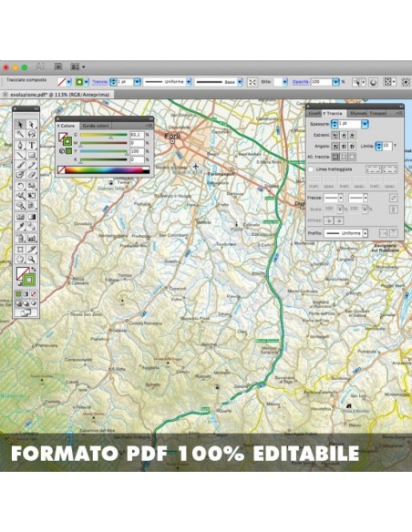Open the Profilo Uniforme dropdown
This screenshot has width=412, height=532.
click(x=366, y=233)
